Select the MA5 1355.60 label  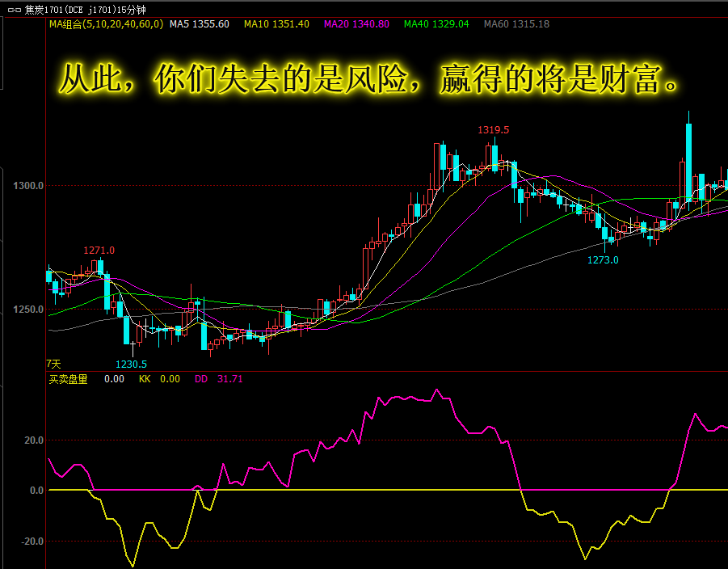[200, 24]
